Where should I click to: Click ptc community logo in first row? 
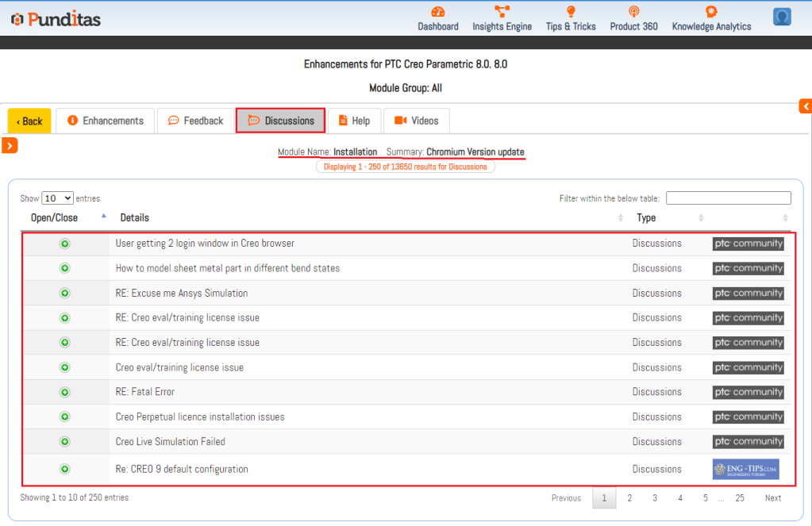pos(748,244)
